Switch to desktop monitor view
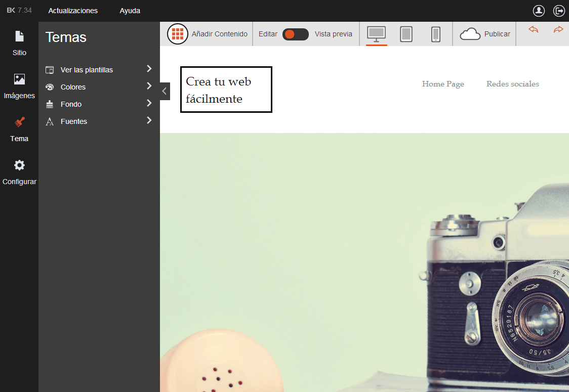This screenshot has height=392, width=569. click(x=376, y=34)
